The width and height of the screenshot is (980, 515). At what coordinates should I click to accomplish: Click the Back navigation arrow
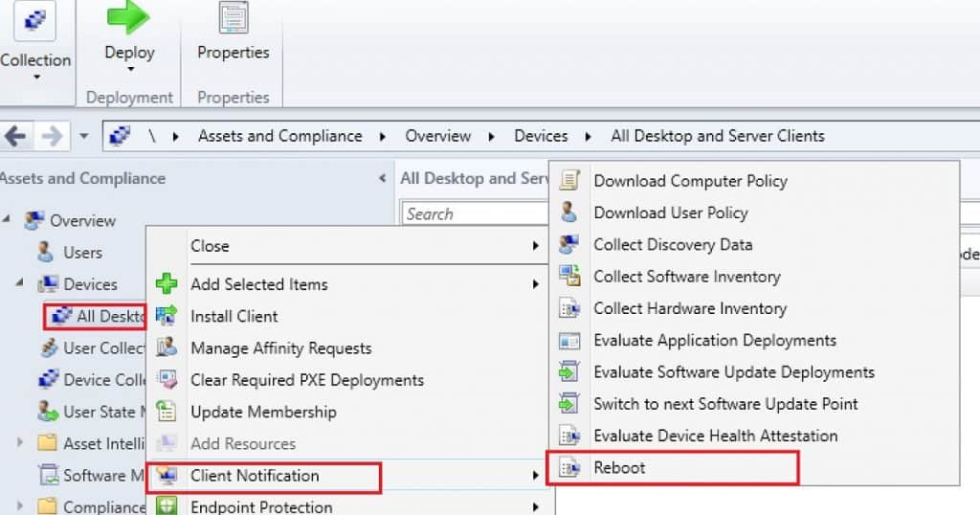[x=15, y=136]
